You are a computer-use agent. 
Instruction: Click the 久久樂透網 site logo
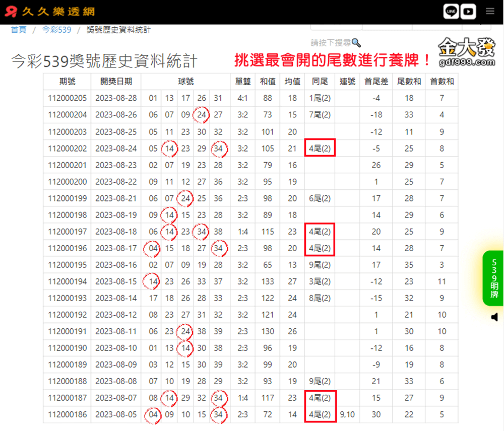(50, 11)
